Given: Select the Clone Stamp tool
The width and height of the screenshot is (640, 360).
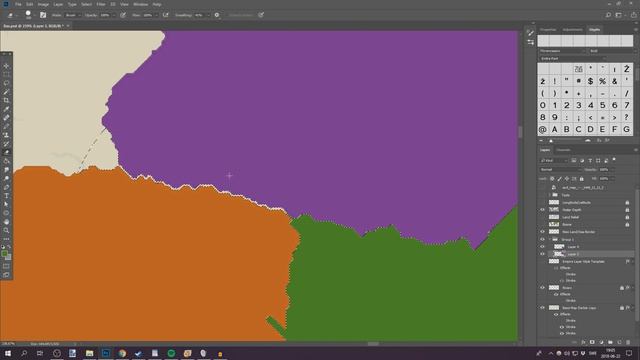Looking at the screenshot, I should [6, 135].
